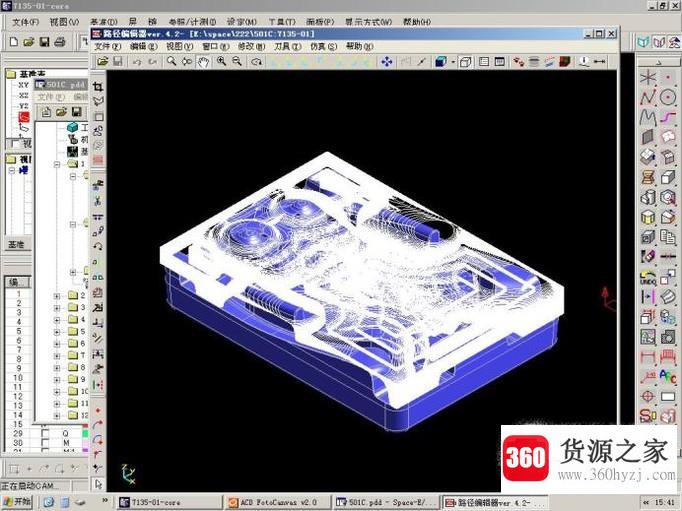The width and height of the screenshot is (682, 511).
Task: Collapse folder 1 in the tree
Action: (57, 164)
